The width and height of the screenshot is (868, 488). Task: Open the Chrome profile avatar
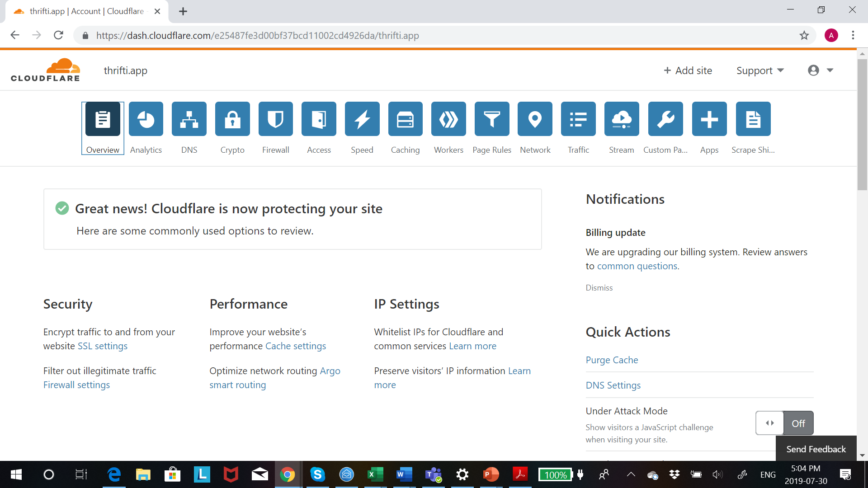pos(831,35)
